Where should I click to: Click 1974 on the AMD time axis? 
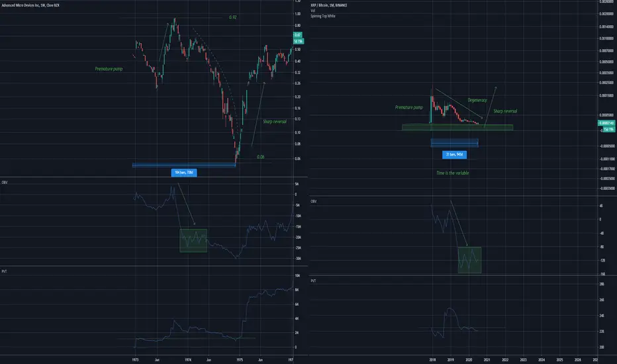[188, 359]
